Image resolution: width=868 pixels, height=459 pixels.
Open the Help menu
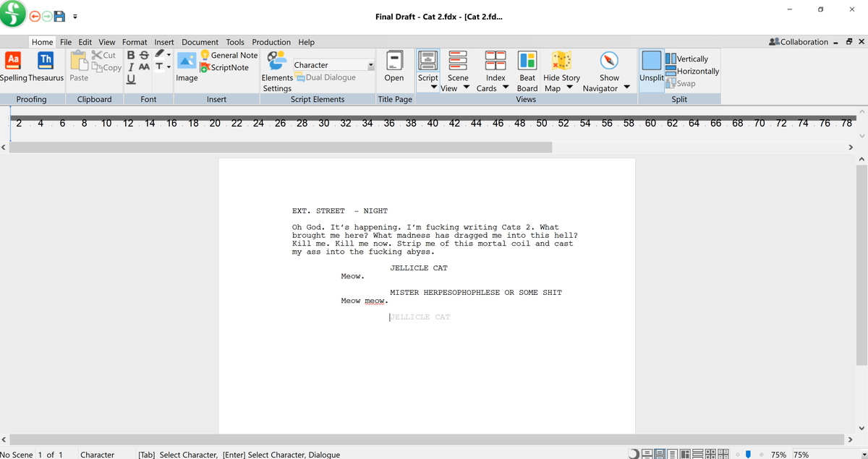click(306, 42)
